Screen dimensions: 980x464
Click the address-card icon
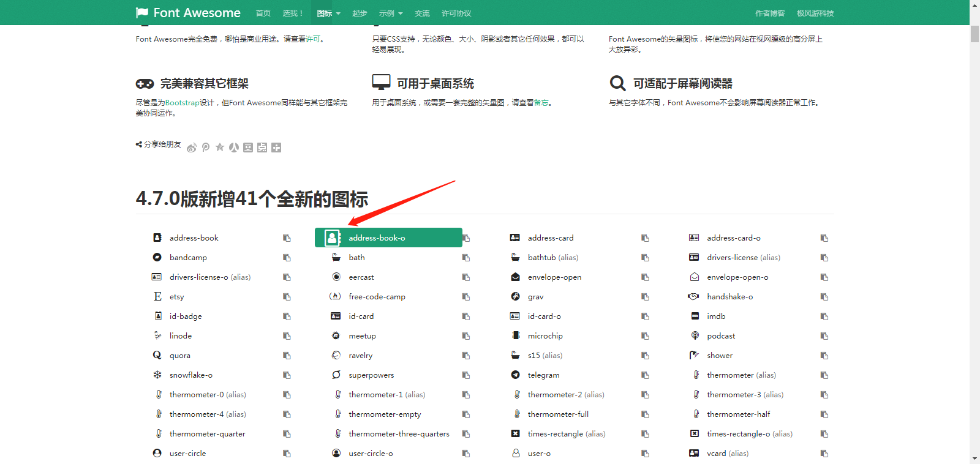click(x=515, y=238)
